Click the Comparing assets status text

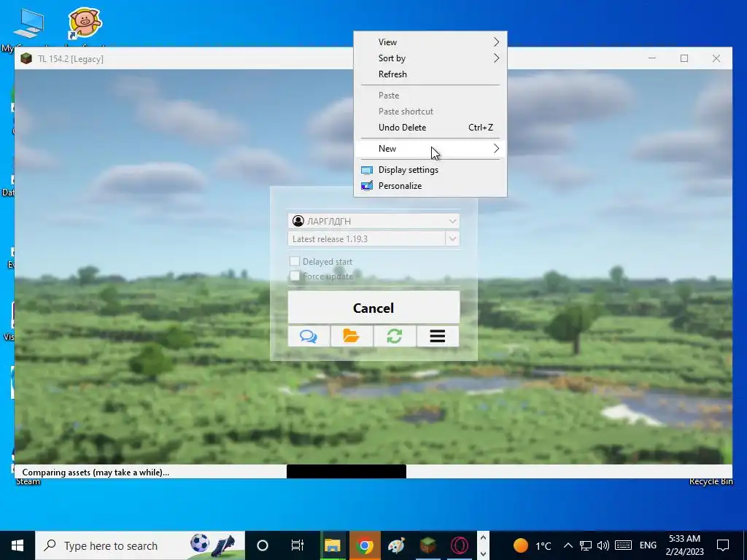coord(96,472)
